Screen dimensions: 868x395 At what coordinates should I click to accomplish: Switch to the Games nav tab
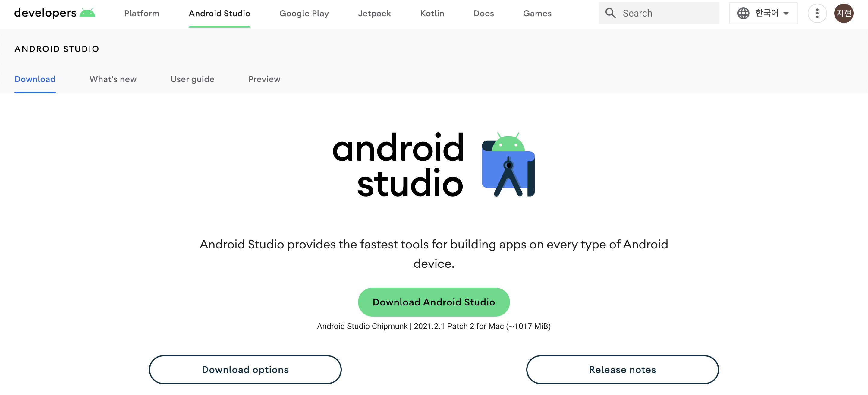pyautogui.click(x=537, y=13)
